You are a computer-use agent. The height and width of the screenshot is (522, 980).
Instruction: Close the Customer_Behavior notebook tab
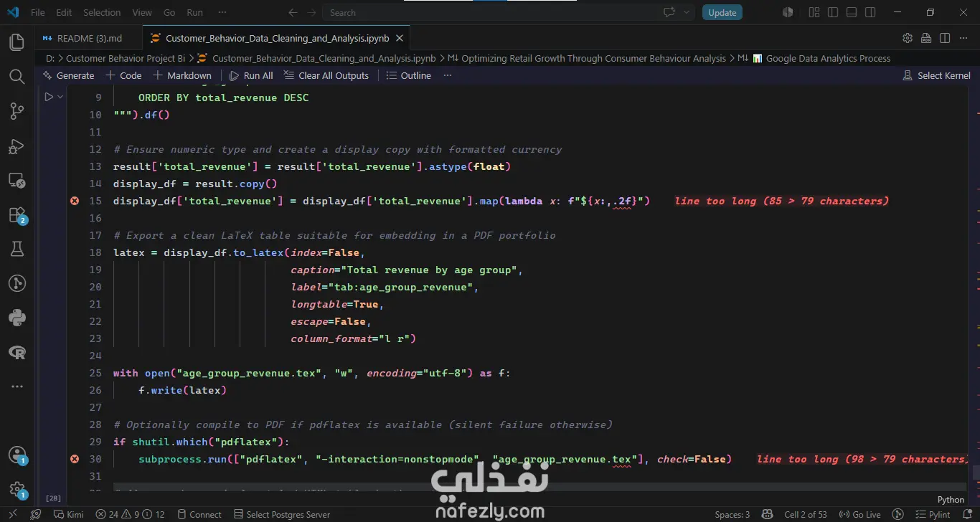tap(400, 38)
